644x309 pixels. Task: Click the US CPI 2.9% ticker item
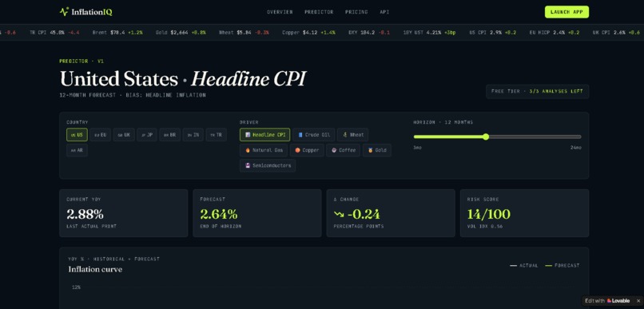pyautogui.click(x=493, y=32)
